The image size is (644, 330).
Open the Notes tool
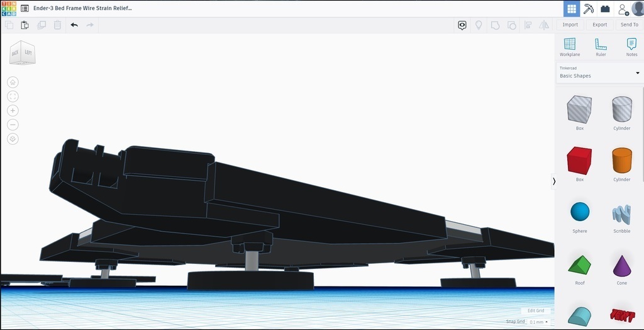pos(631,47)
